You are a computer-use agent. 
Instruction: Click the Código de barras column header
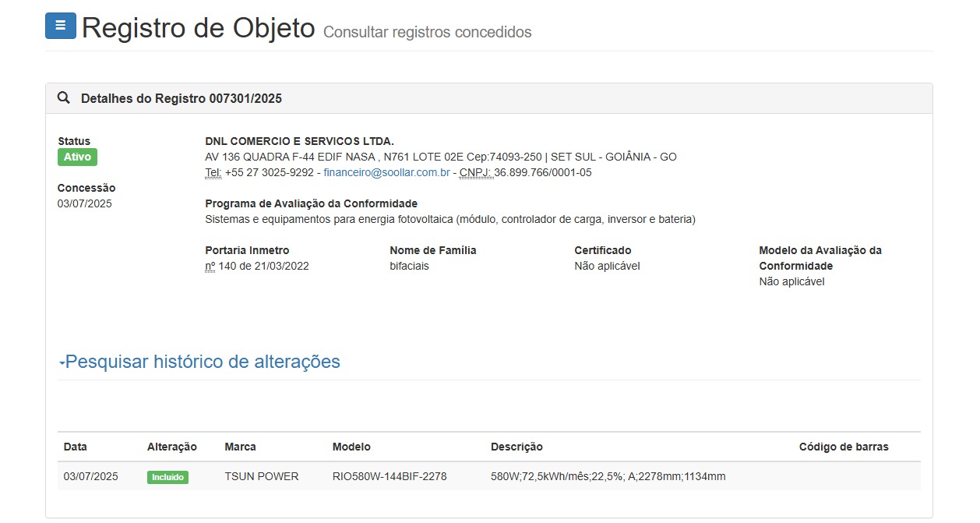(x=843, y=447)
